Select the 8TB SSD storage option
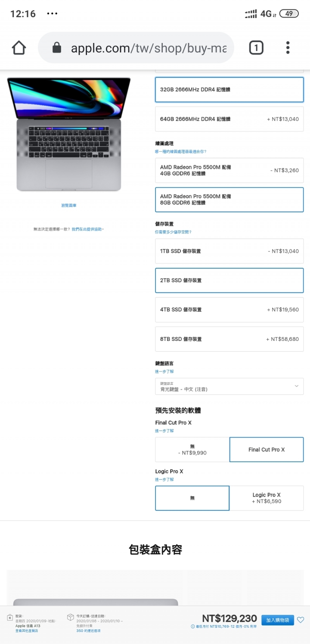This screenshot has height=644, width=310. pyautogui.click(x=229, y=339)
